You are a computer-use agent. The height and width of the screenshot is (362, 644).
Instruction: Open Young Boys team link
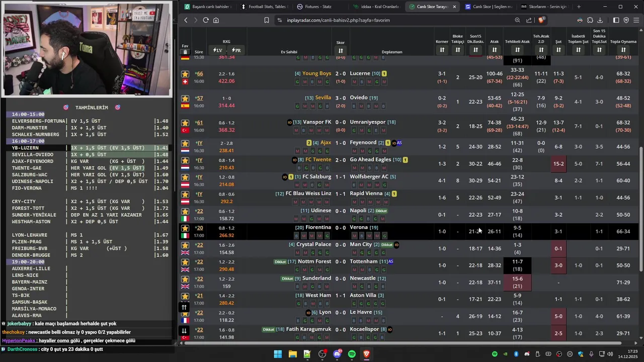pos(316,73)
